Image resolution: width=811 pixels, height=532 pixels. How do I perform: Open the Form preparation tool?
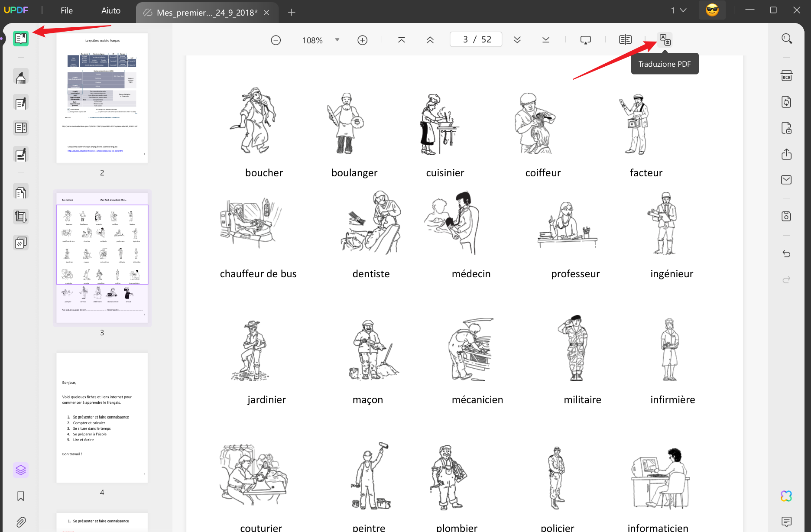[20, 128]
